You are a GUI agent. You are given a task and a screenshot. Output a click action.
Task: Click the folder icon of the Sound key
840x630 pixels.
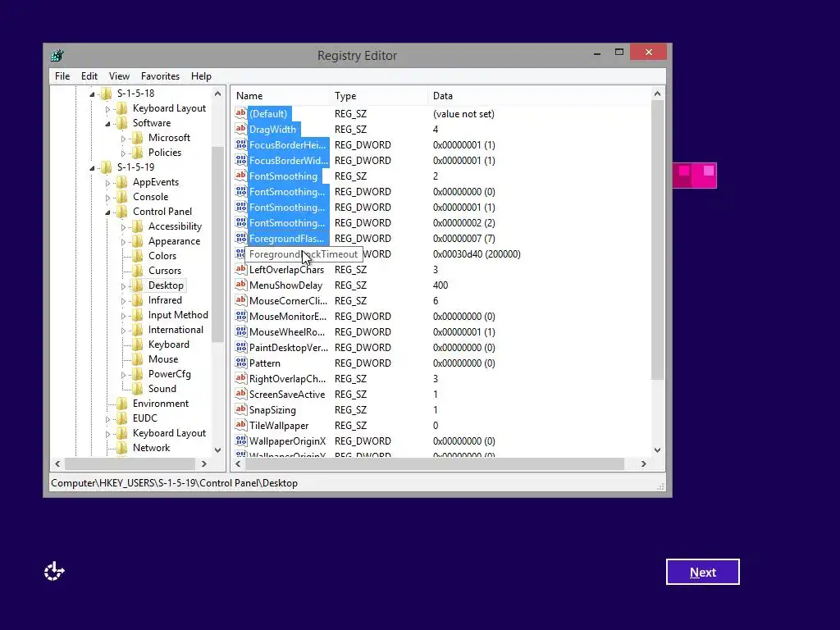click(x=138, y=388)
